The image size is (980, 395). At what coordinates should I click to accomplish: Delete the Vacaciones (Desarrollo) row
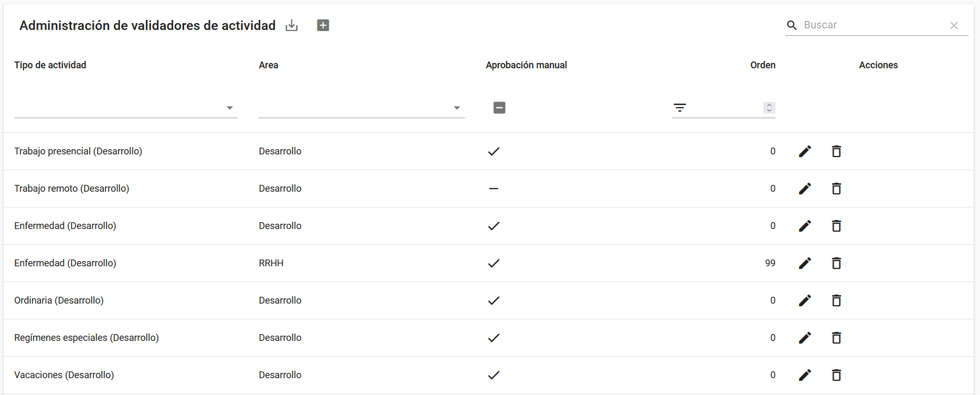tap(836, 375)
